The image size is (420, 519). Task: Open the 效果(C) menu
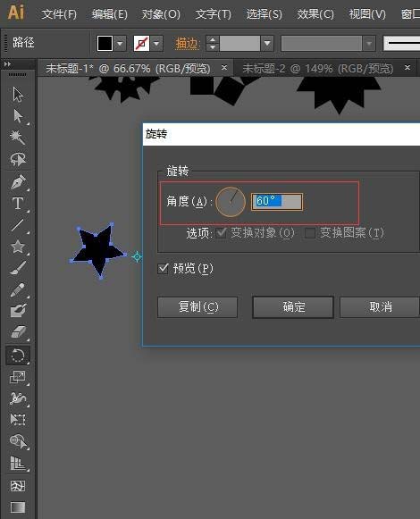tap(315, 14)
